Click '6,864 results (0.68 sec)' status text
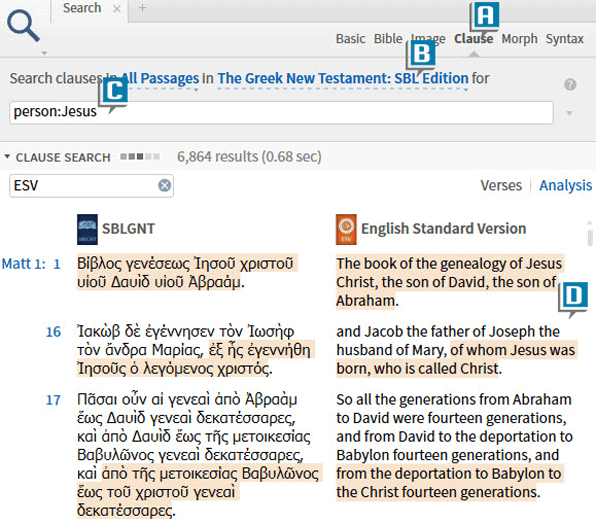 click(249, 157)
